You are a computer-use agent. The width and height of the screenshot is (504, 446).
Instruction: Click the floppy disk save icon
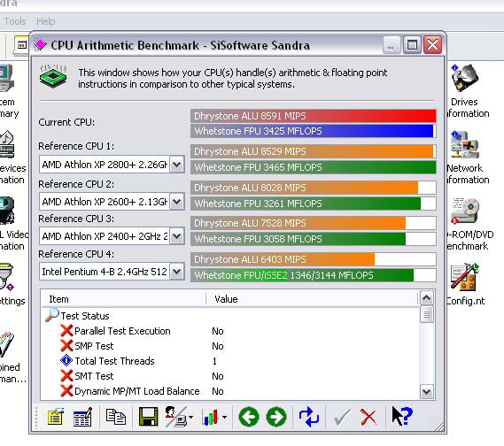click(x=148, y=417)
